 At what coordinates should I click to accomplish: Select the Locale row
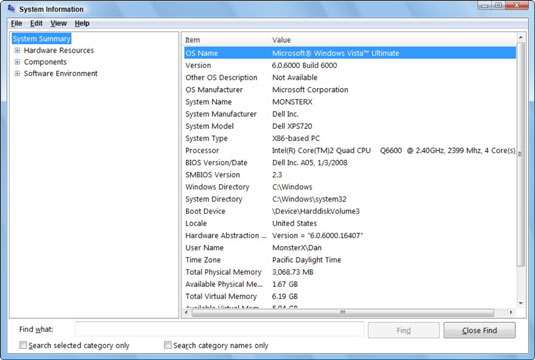click(x=350, y=224)
